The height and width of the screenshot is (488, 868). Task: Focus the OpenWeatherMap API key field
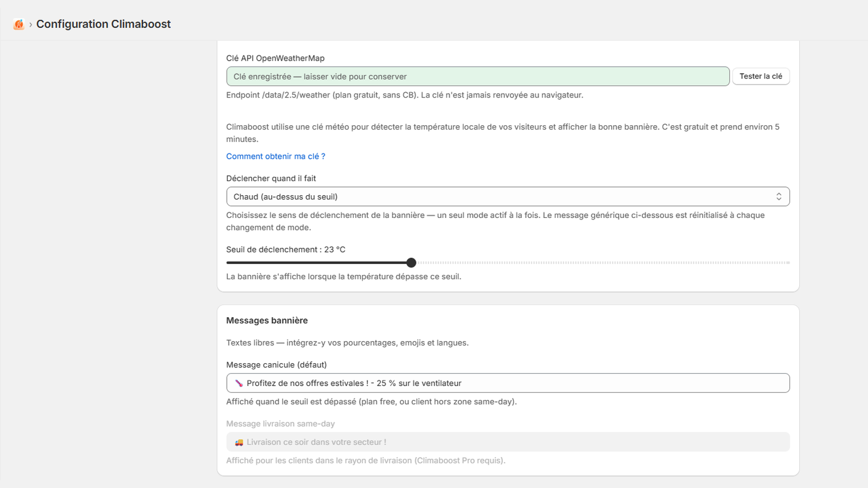(x=477, y=76)
